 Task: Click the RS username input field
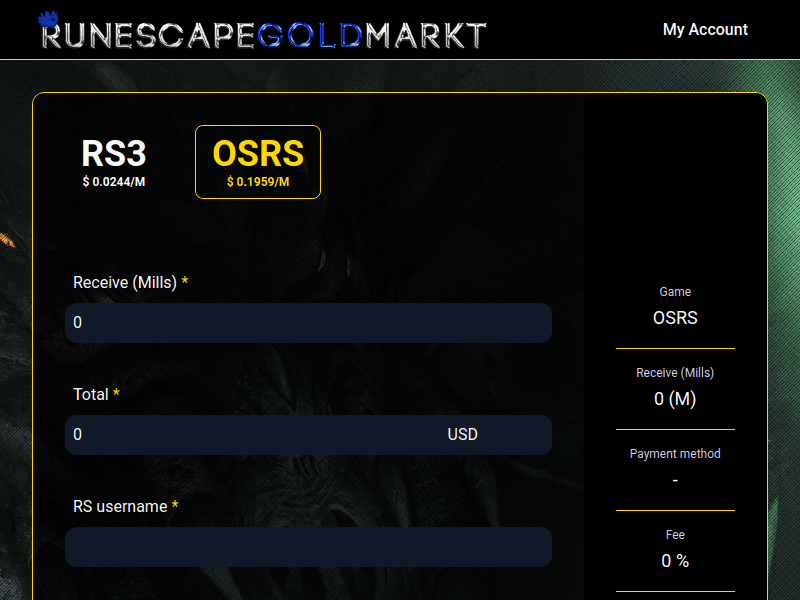click(309, 547)
